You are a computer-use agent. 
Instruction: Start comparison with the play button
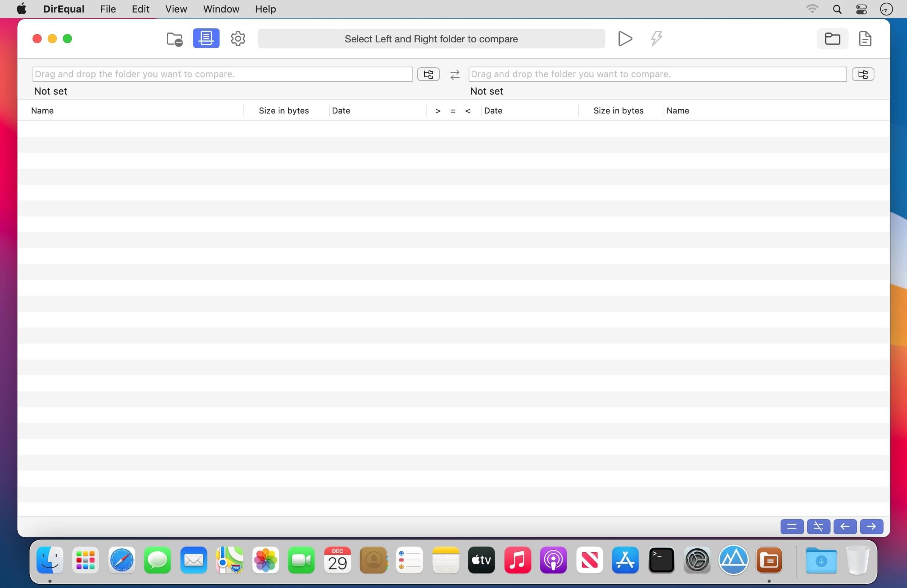(625, 39)
